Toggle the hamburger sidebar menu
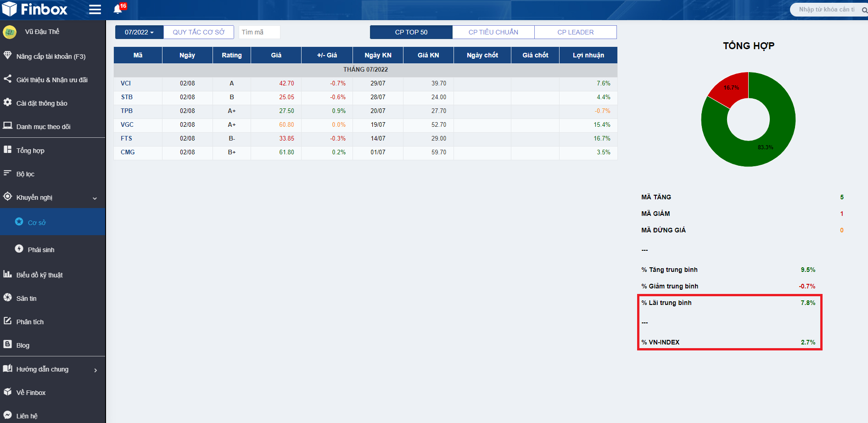The height and width of the screenshot is (423, 868). (x=95, y=10)
